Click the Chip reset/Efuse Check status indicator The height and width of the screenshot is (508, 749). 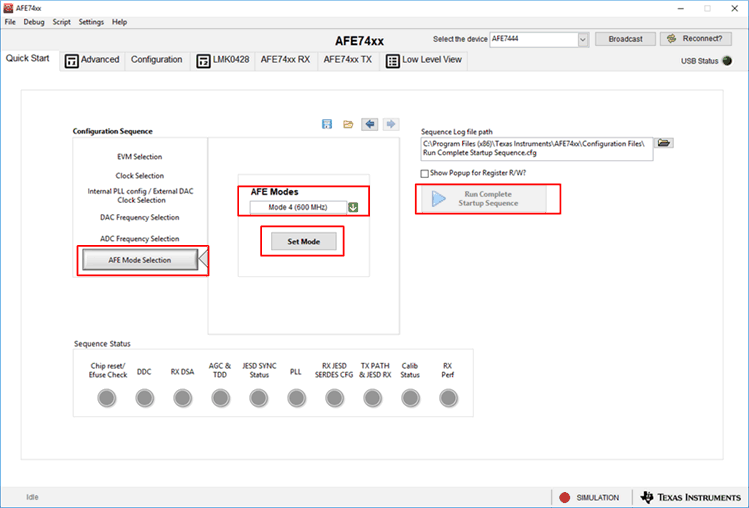[108, 398]
